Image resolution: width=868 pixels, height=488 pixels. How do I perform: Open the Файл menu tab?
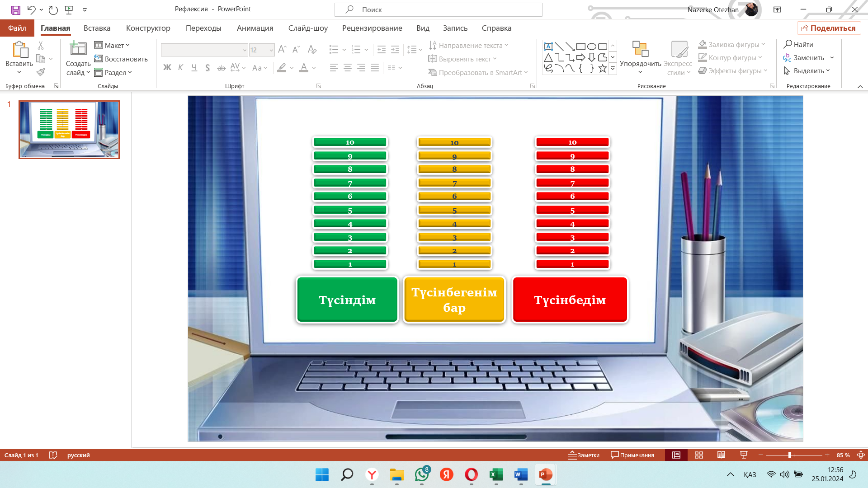click(17, 28)
